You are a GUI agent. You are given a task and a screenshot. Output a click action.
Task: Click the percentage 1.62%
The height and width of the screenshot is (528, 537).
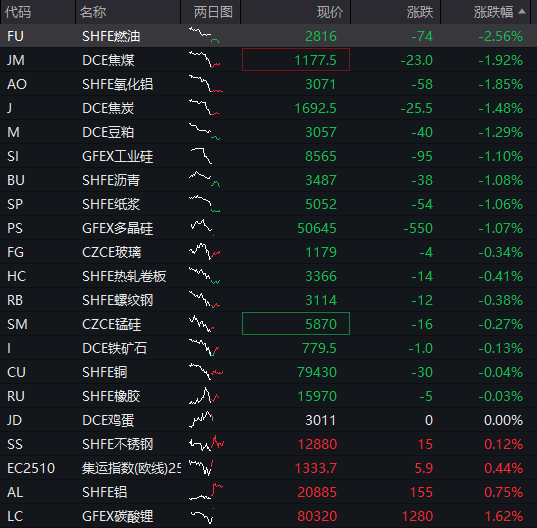pyautogui.click(x=503, y=516)
